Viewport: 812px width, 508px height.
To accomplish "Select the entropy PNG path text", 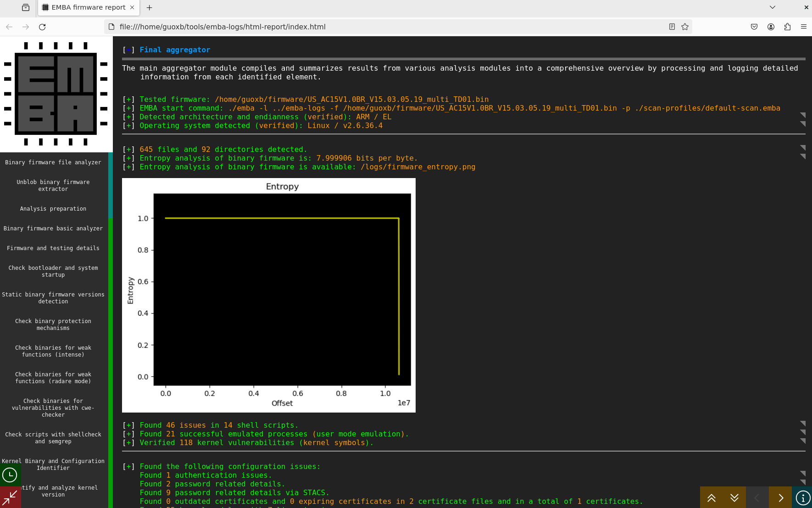I will click(x=418, y=167).
